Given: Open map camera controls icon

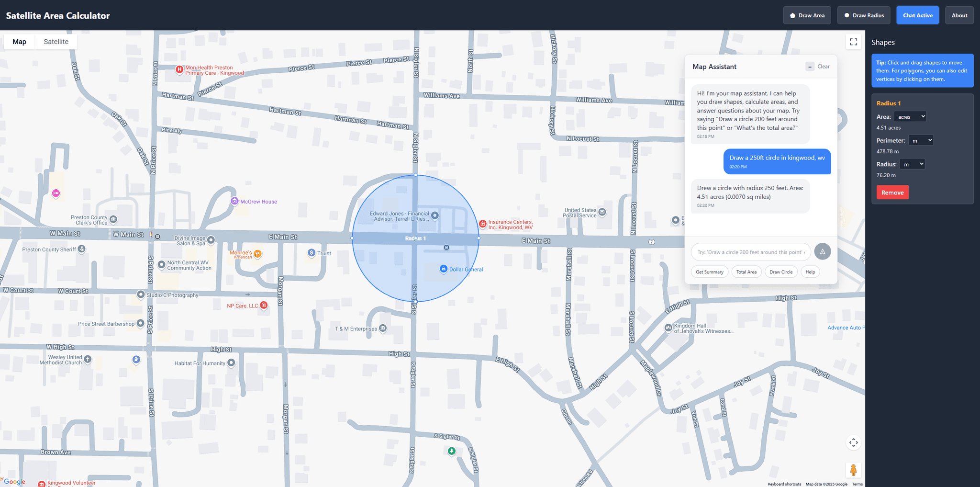Looking at the screenshot, I should coord(853,442).
